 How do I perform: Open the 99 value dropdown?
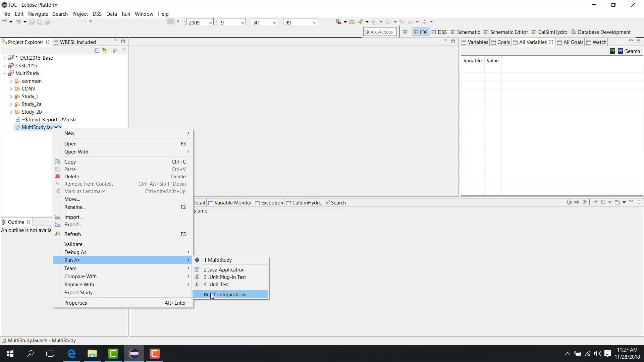[x=315, y=22]
